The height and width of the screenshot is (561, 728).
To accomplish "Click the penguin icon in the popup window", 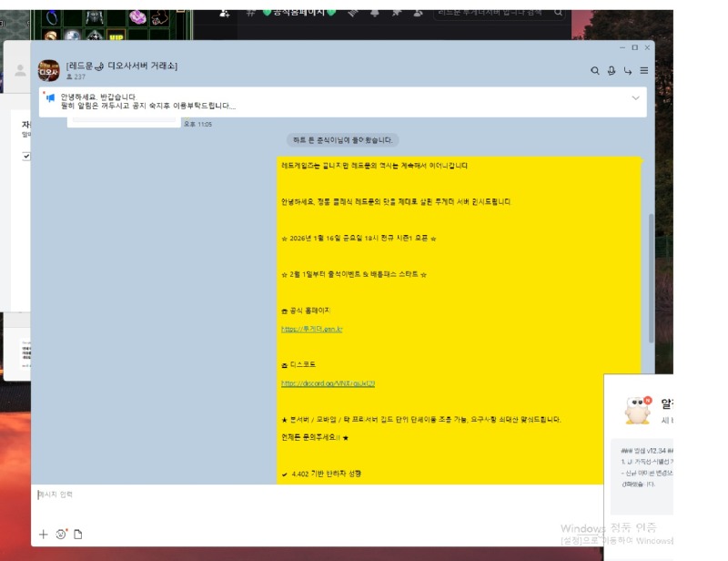I will click(638, 410).
